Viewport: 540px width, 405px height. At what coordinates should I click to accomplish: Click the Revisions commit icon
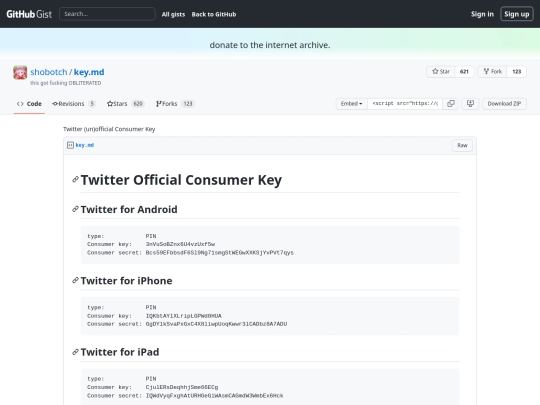coord(55,104)
